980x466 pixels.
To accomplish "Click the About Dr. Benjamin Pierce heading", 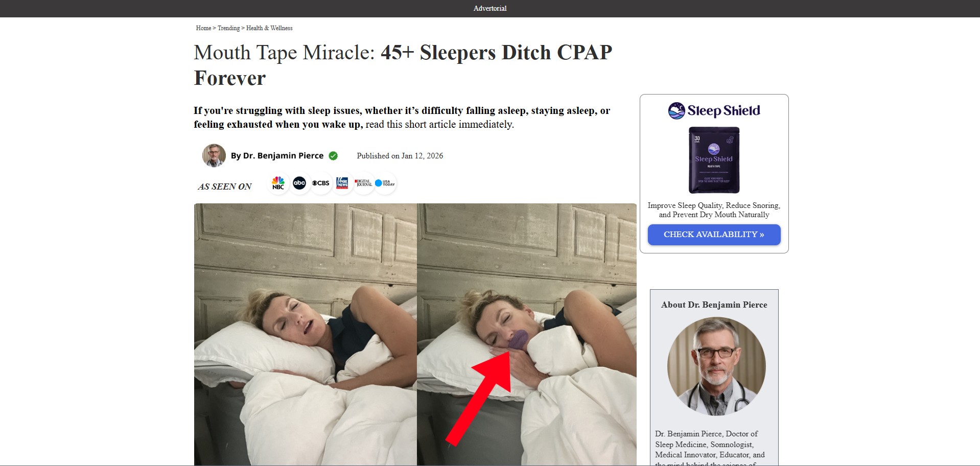I will coord(714,305).
